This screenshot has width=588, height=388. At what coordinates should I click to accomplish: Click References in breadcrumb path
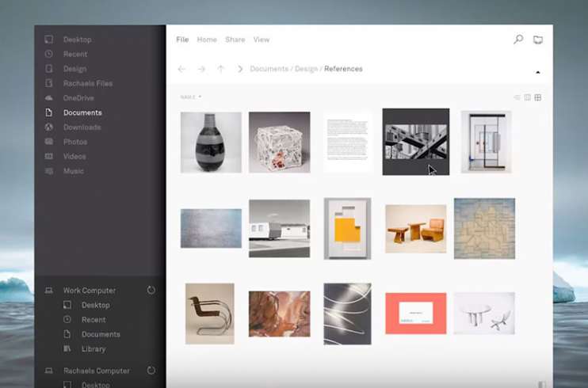tap(343, 69)
